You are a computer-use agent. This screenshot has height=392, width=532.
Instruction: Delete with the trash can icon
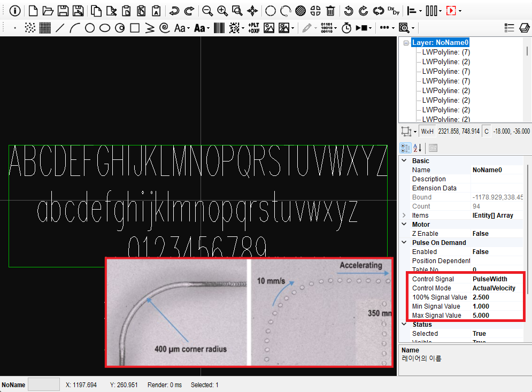point(330,11)
